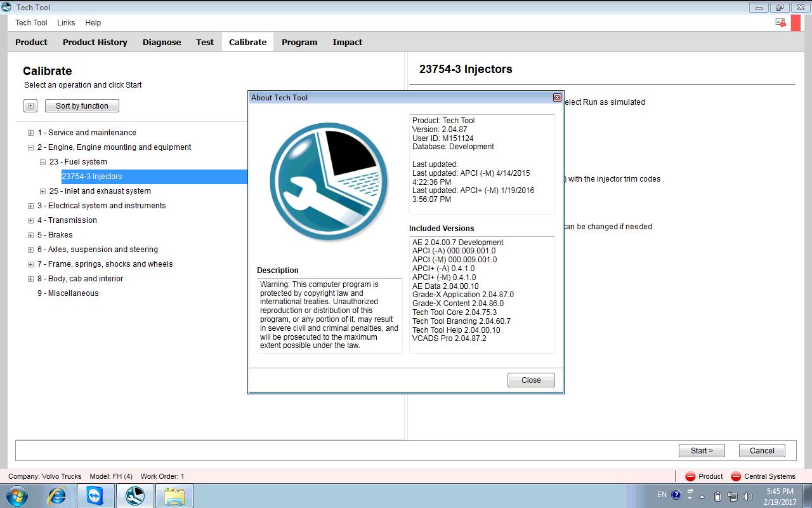Click the network icon in system tray
The image size is (812, 508).
pos(733,497)
